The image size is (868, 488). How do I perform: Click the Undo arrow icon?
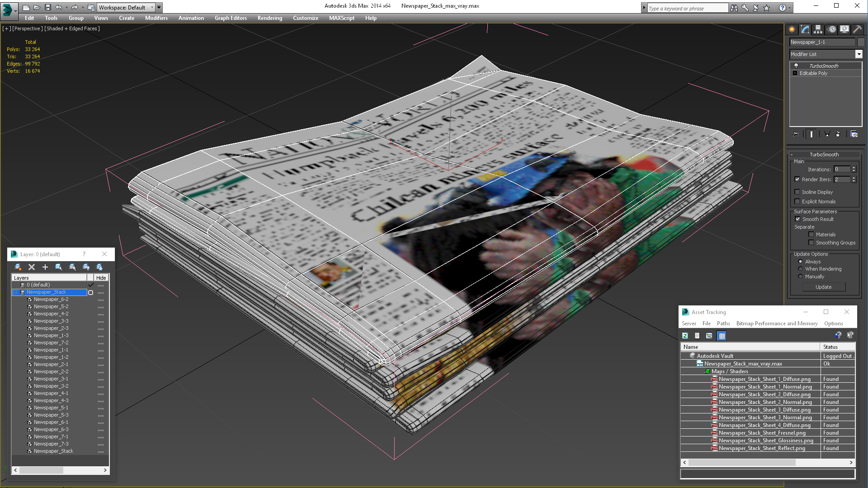click(x=59, y=7)
